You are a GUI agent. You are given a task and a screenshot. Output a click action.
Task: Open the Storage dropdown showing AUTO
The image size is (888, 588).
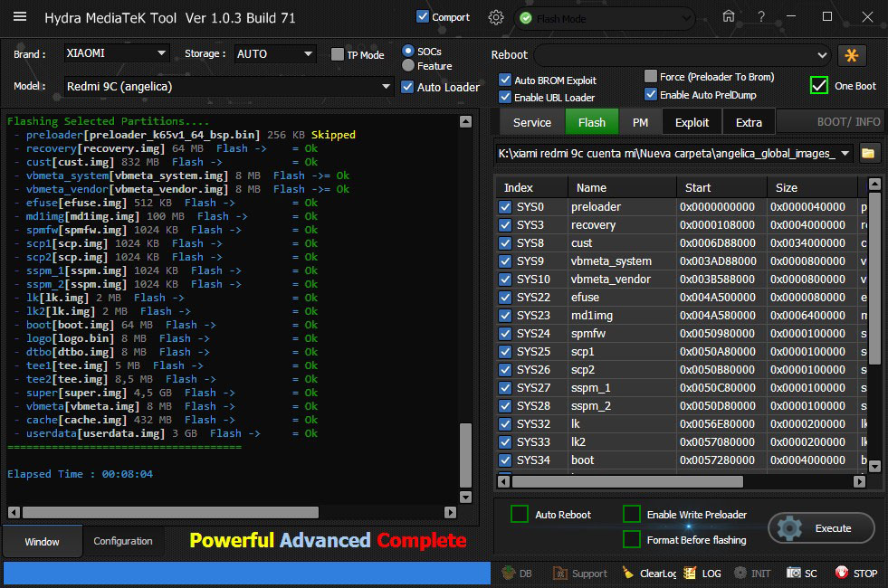[274, 53]
